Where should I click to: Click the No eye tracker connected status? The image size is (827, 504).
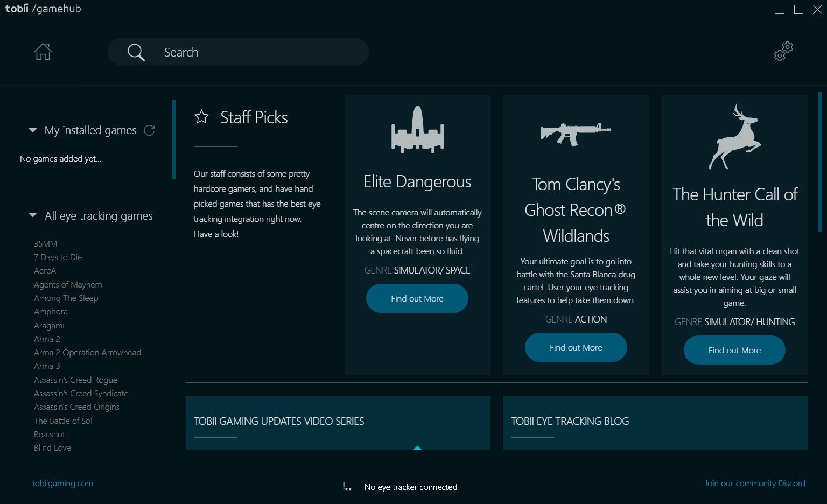[x=411, y=487]
